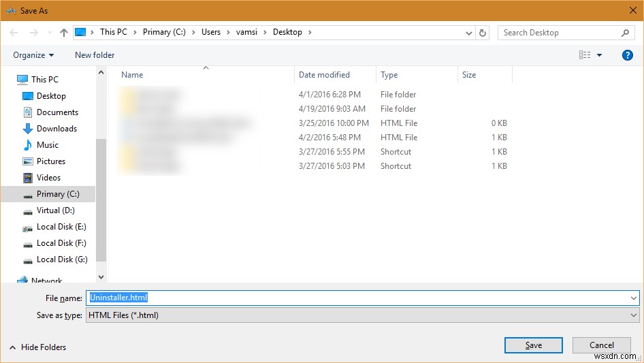
Task: Click the Cancel button
Action: click(x=602, y=345)
